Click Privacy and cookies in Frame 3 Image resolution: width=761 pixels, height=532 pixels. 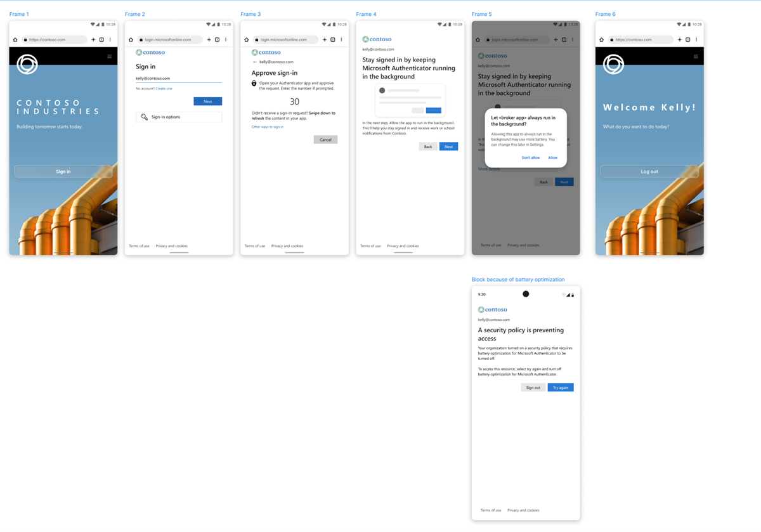tap(287, 246)
